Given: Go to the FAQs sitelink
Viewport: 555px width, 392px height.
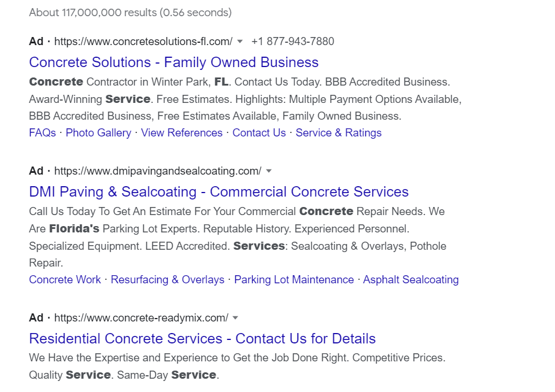Looking at the screenshot, I should (x=42, y=133).
